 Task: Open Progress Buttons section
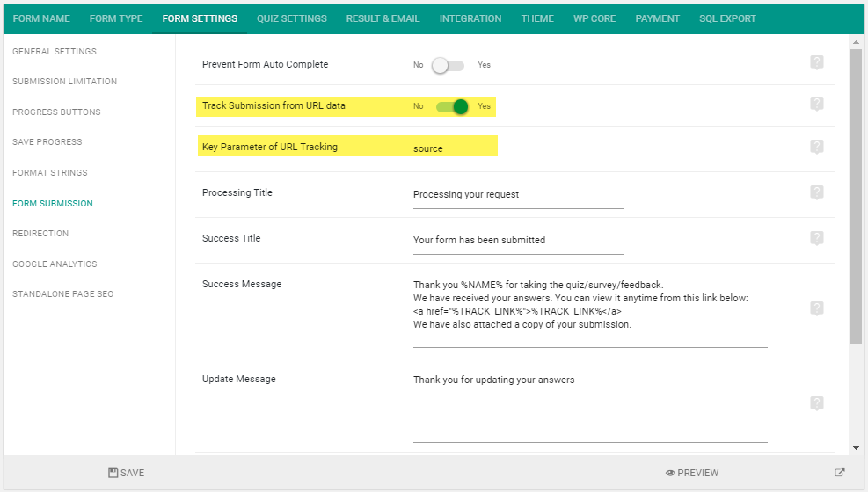[56, 112]
